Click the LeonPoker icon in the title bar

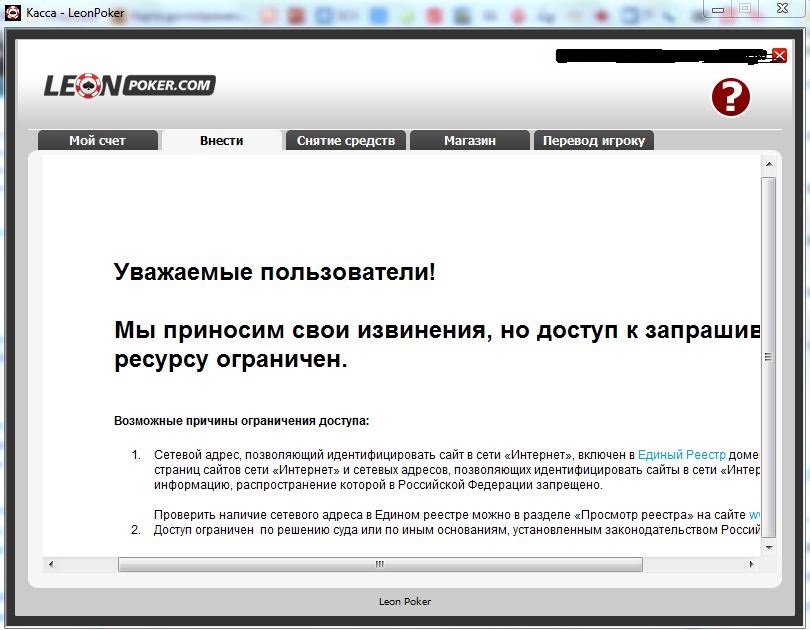[13, 11]
